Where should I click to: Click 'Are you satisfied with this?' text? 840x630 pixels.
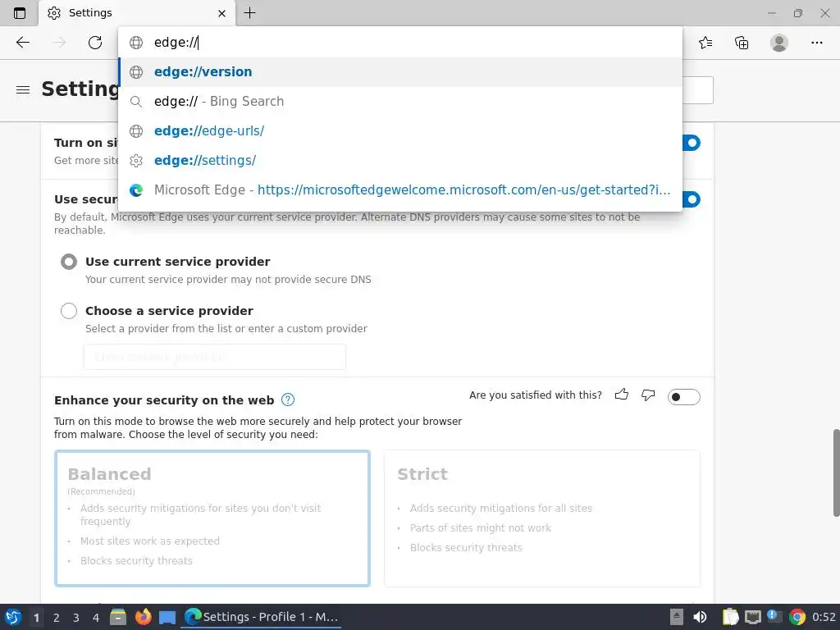pos(535,395)
